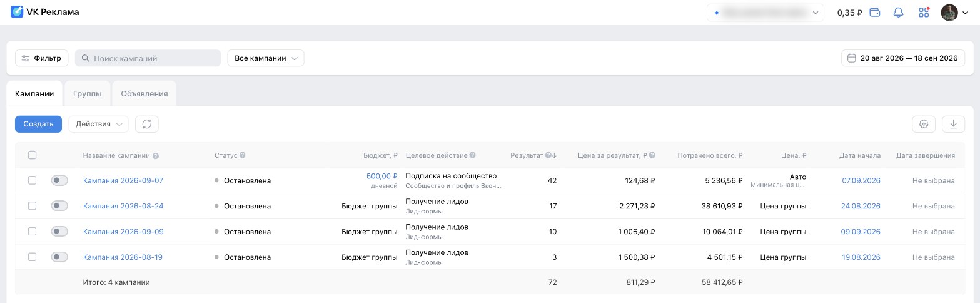Open campaign Кампания 2026-09-07
Screen dimensions: 980x303
point(123,180)
